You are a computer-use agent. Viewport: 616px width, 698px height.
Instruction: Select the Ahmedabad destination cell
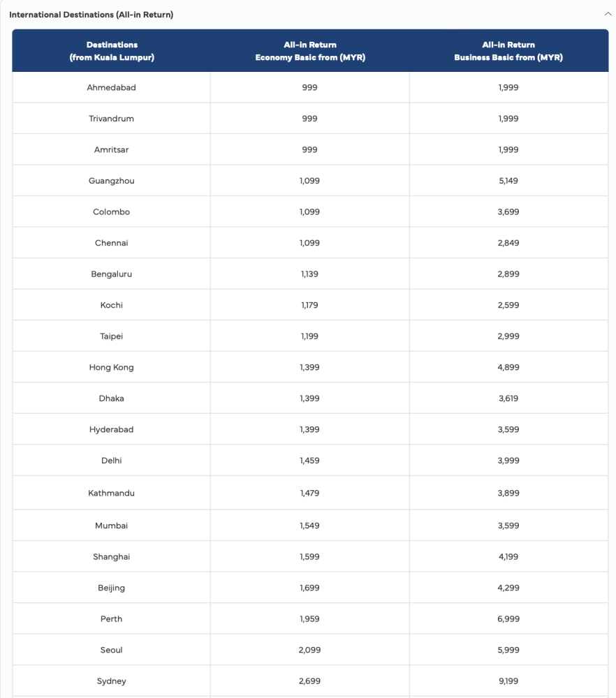pyautogui.click(x=112, y=87)
